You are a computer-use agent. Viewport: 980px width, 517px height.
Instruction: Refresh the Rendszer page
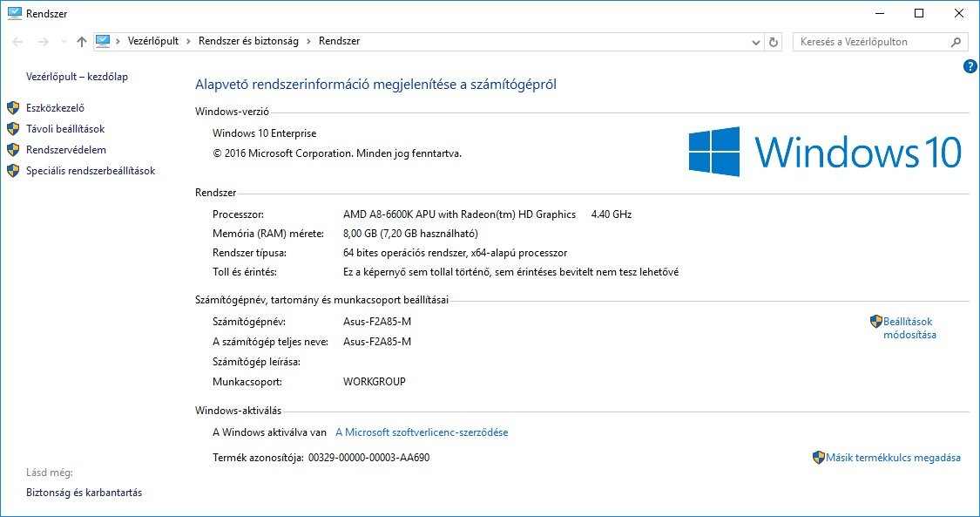tap(774, 42)
